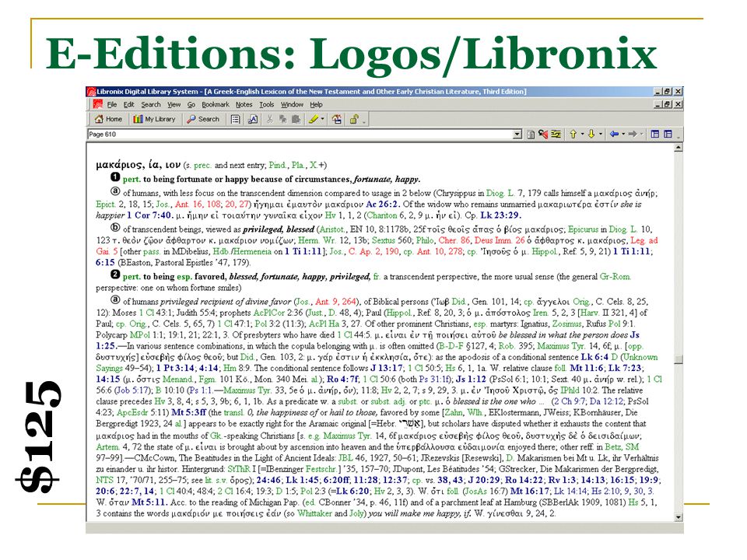This screenshot has height=560, width=747.
Task: Click the 'NTS' journal abbreviation link
Action: pos(104,480)
